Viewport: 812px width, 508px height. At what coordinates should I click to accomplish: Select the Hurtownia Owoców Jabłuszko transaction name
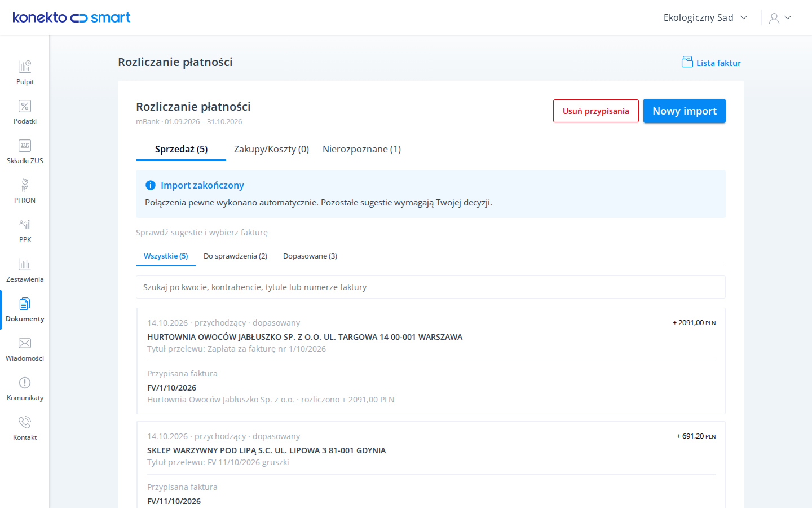(x=305, y=337)
